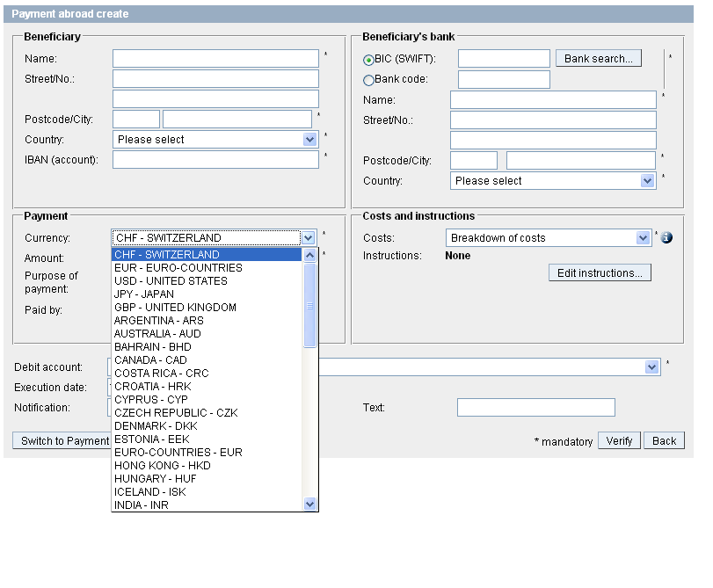The image size is (713, 588).
Task: Focus the IBAN (account) input field
Action: click(215, 160)
